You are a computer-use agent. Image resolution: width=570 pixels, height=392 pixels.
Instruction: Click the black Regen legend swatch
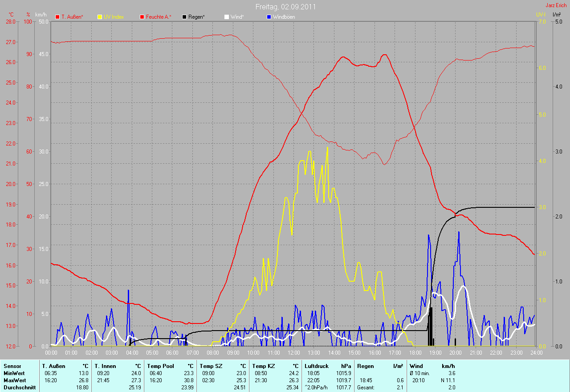pos(184,17)
